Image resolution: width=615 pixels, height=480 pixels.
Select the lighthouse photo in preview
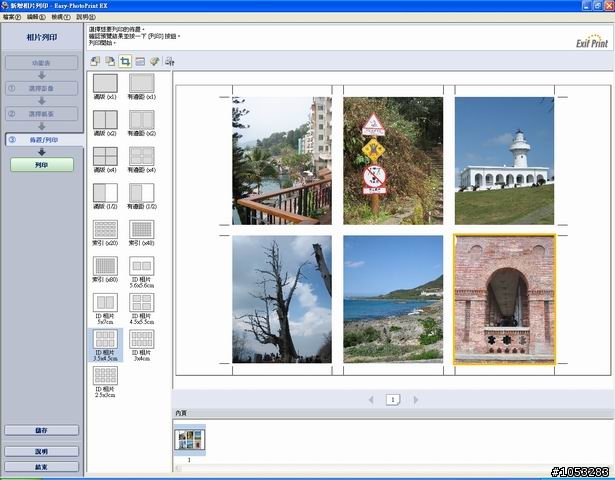[504, 160]
